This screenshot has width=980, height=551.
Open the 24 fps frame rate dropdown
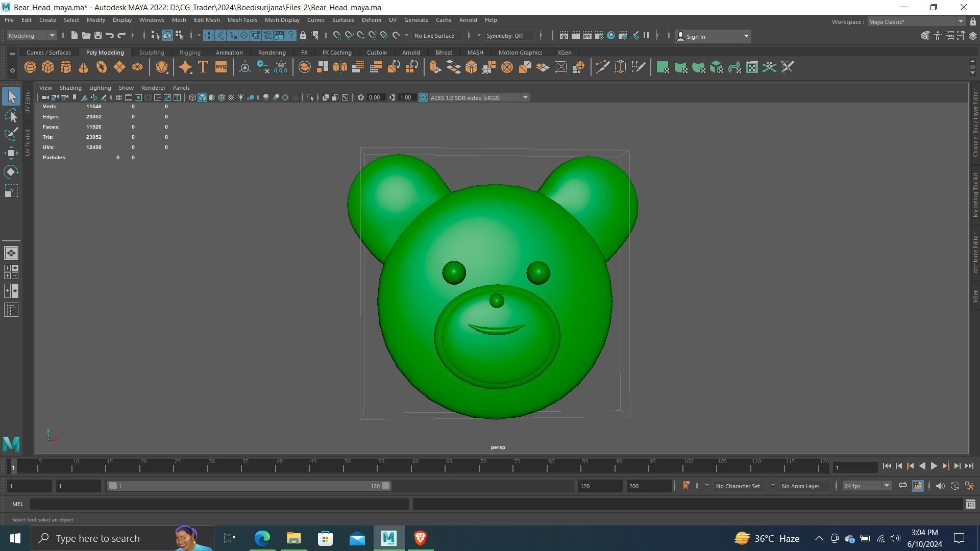tap(866, 486)
